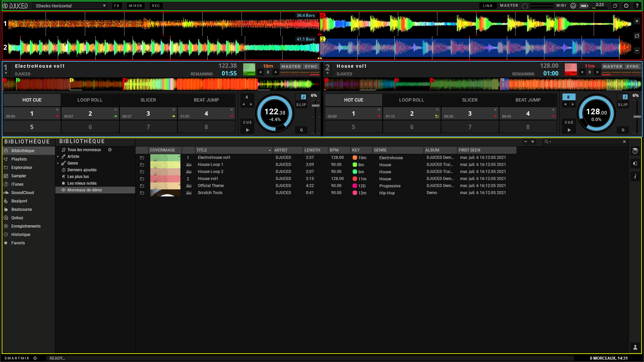Click the REC button
Image resolution: width=644 pixels, height=362 pixels.
(156, 6)
